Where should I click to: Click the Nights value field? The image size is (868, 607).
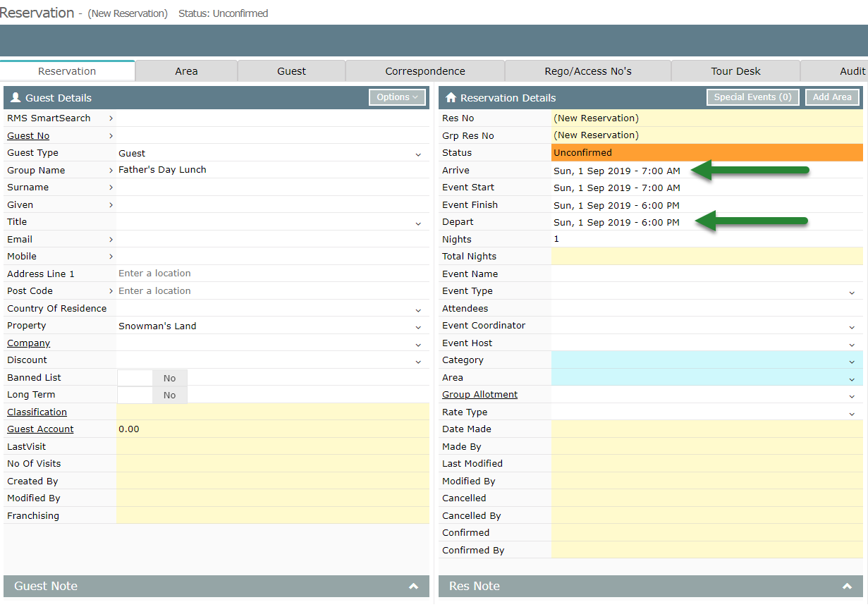pyautogui.click(x=707, y=240)
